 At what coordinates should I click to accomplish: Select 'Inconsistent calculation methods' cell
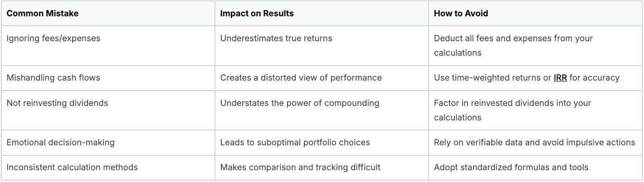click(72, 168)
